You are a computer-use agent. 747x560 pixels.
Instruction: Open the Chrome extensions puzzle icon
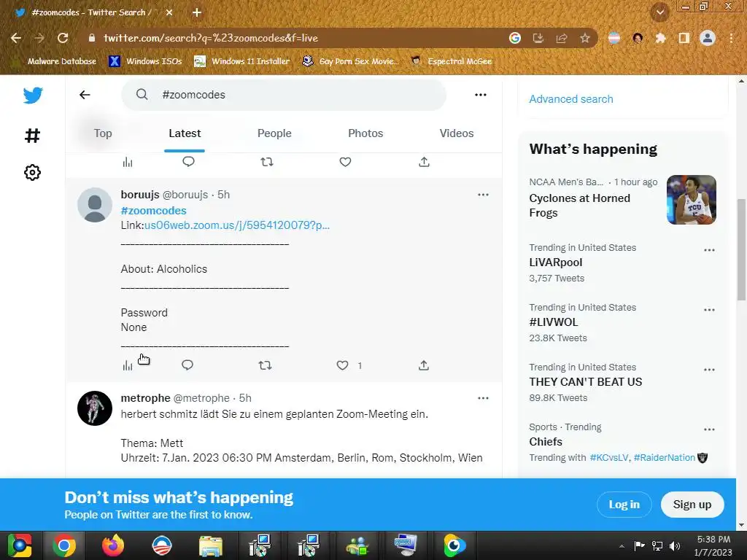[x=660, y=38]
